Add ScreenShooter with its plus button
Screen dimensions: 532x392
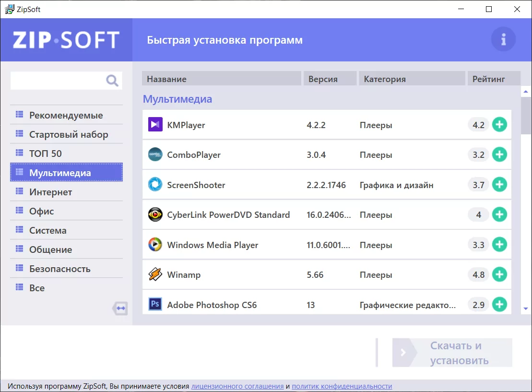coord(499,185)
